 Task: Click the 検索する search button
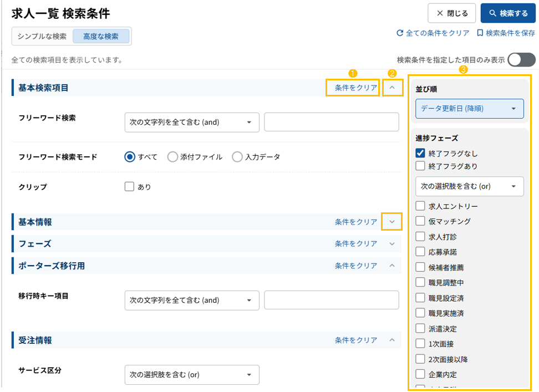point(508,13)
